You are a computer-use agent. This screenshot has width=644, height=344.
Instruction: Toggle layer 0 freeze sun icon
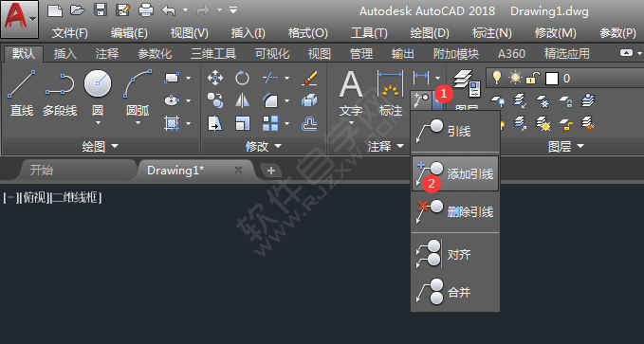click(515, 77)
